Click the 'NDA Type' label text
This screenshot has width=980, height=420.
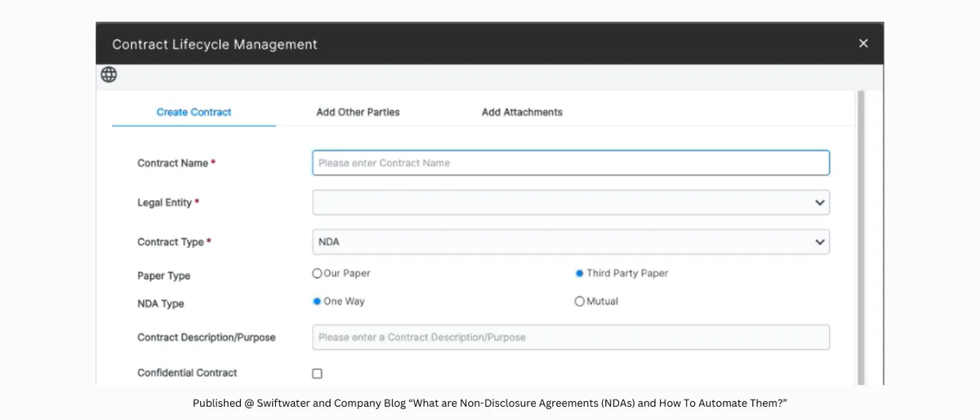[x=160, y=304]
